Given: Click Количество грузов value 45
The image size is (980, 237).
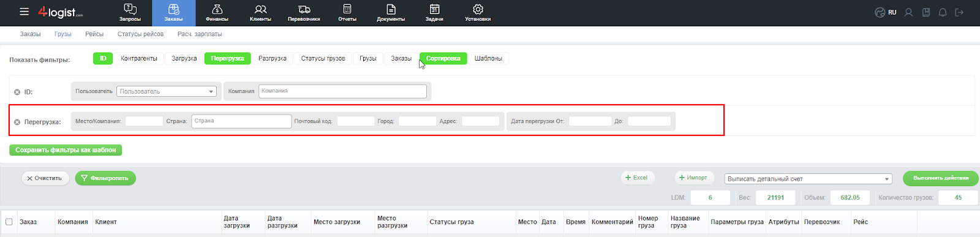Looking at the screenshot, I should pos(958,198).
